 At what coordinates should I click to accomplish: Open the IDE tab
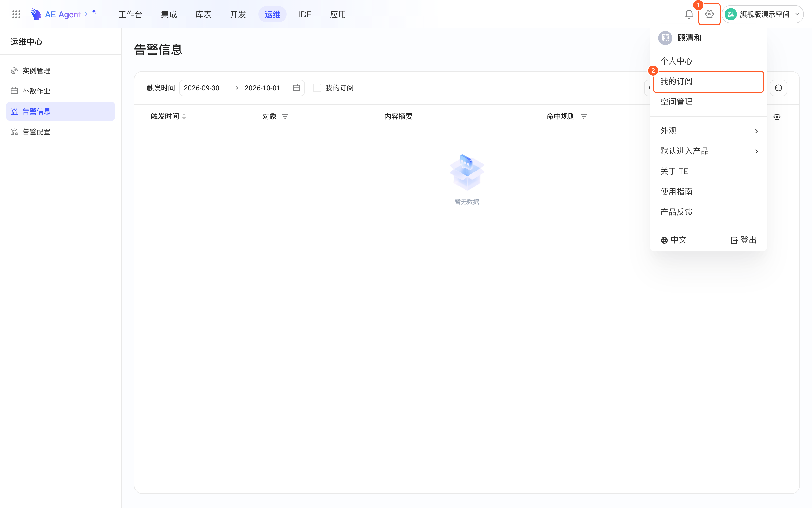(305, 14)
